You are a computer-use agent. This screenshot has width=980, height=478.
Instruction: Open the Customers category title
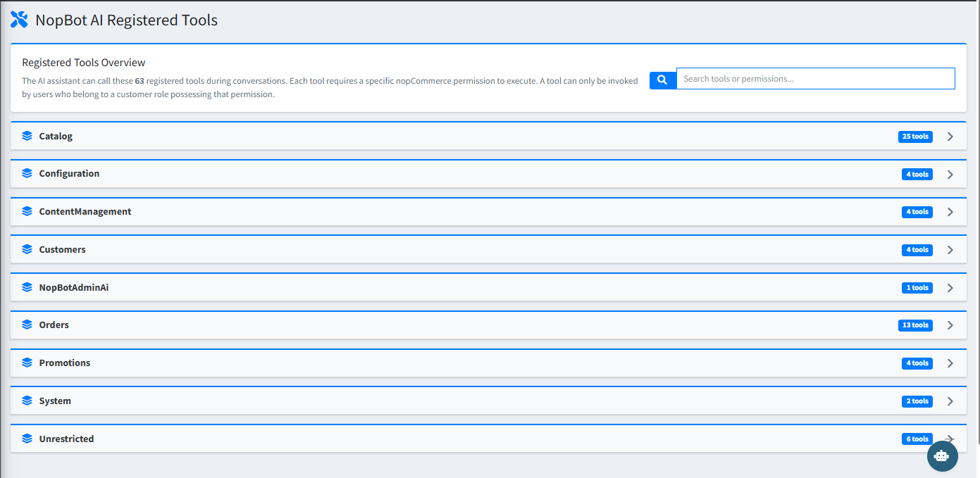tap(62, 249)
